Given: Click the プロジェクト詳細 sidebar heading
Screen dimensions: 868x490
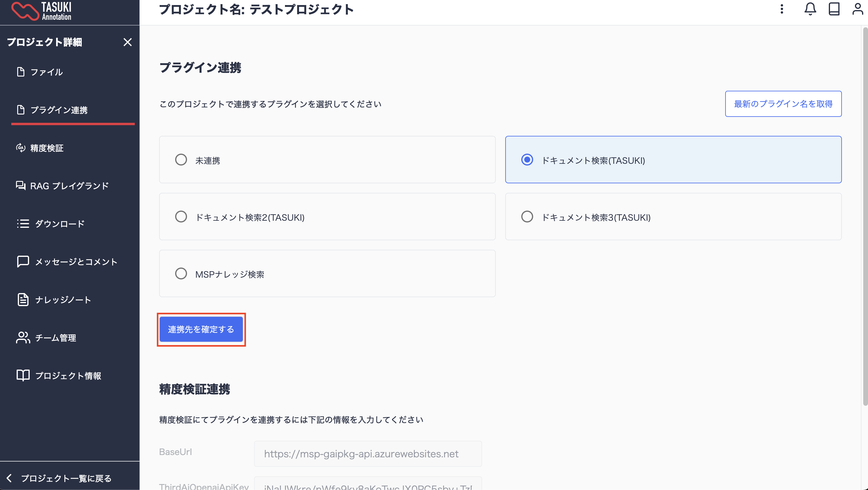Looking at the screenshot, I should [x=45, y=42].
